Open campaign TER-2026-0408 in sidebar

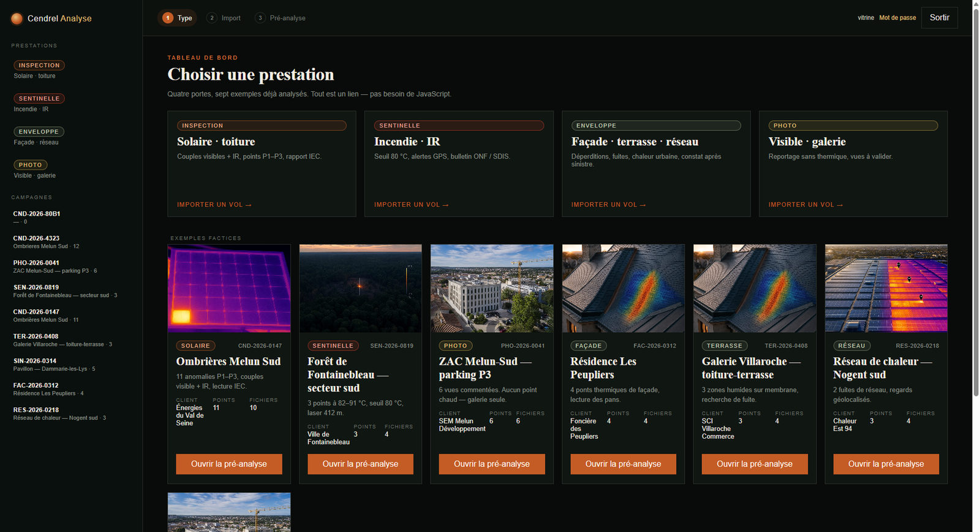(62, 340)
